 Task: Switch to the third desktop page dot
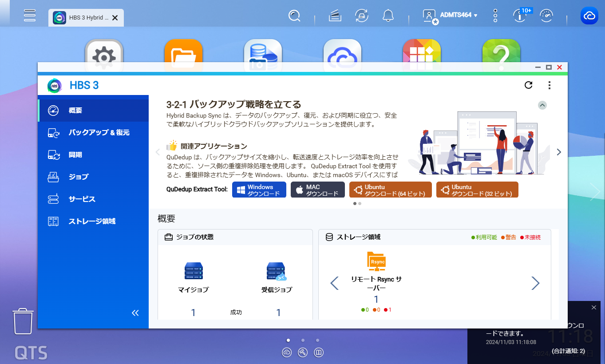click(x=317, y=340)
